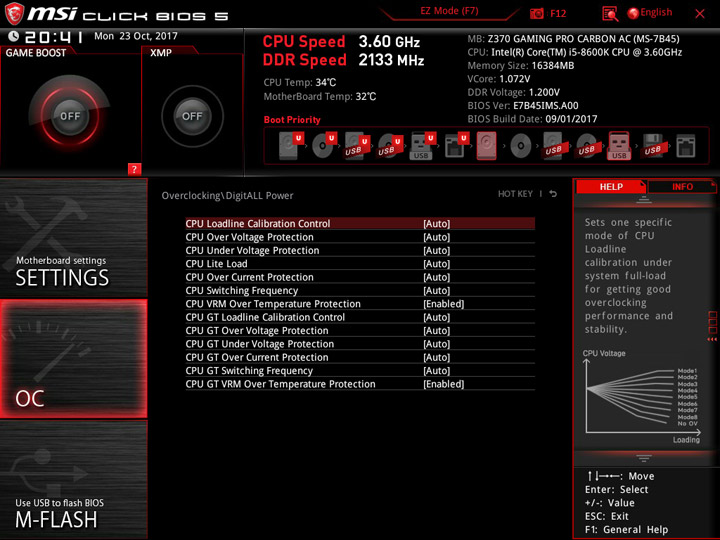
Task: Open the search magnifier icon in top bar
Action: tap(610, 14)
